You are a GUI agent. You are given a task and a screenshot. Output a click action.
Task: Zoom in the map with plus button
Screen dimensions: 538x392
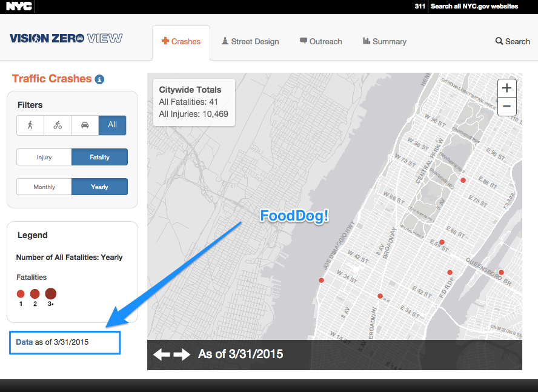[x=506, y=88]
